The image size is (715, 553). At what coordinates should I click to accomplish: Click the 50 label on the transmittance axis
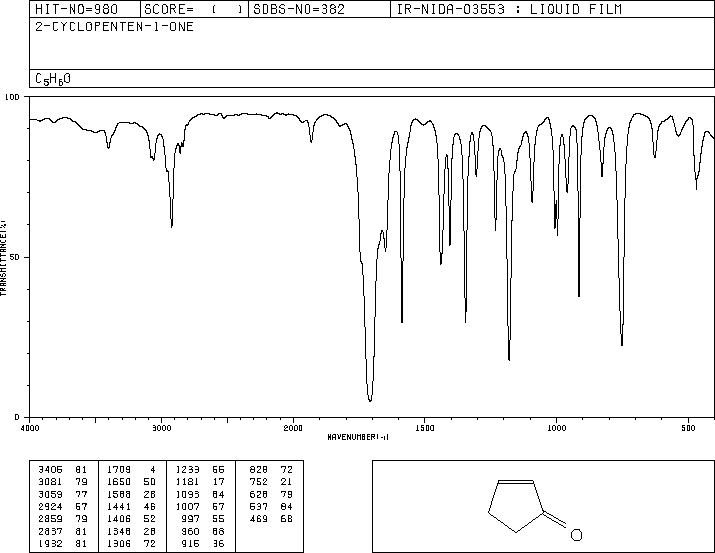[x=15, y=257]
